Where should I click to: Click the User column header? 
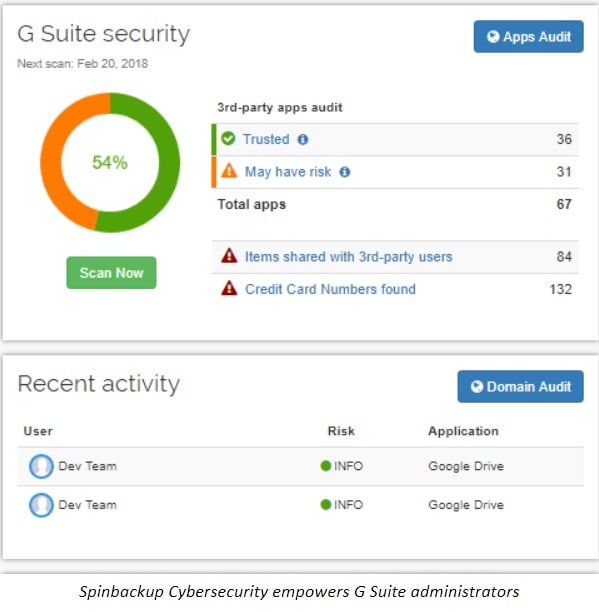[x=38, y=431]
